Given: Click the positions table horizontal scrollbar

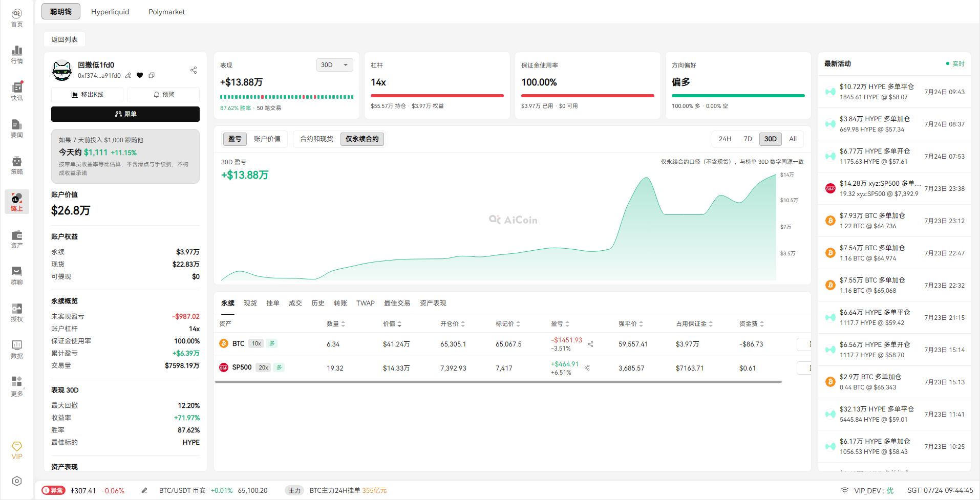Looking at the screenshot, I should [498, 382].
